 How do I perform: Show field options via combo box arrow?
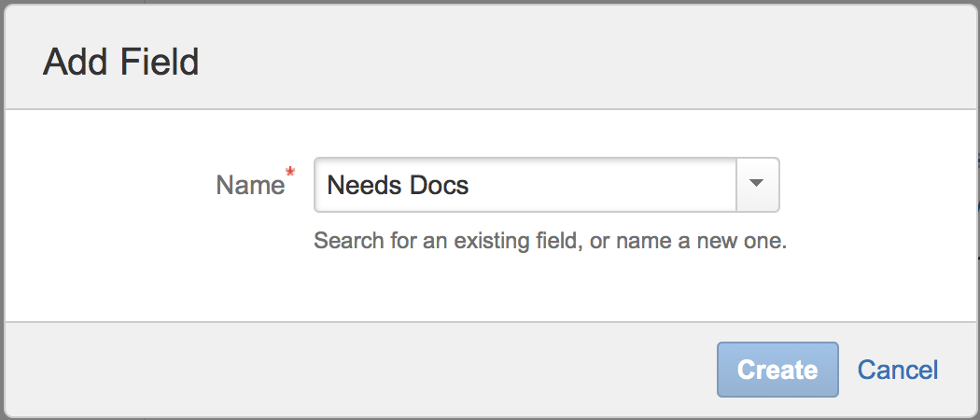click(758, 185)
